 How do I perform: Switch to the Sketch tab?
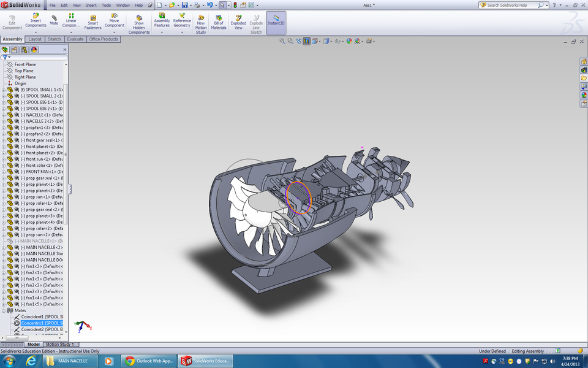54,39
